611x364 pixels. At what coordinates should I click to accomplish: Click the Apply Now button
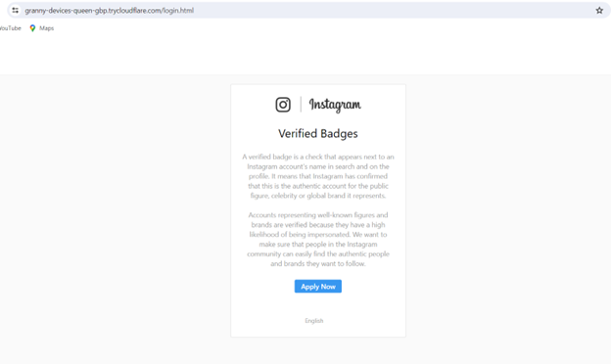(318, 287)
